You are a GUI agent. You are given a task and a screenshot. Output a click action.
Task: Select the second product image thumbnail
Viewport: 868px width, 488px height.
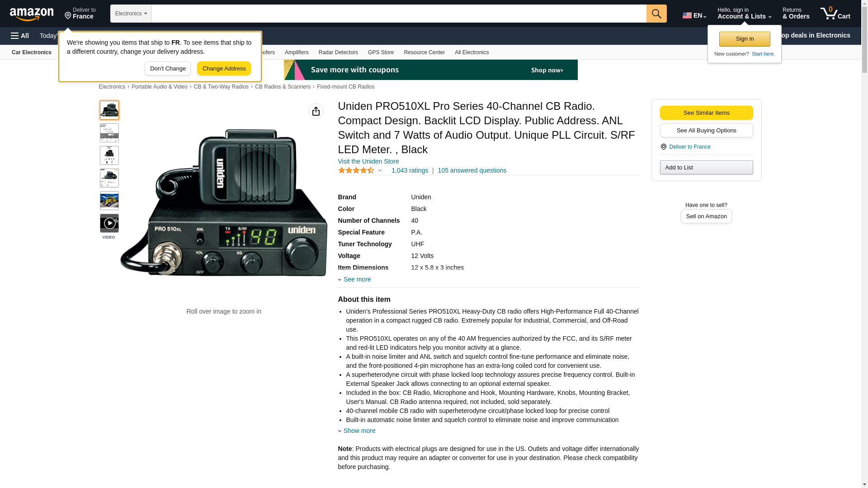point(109,133)
